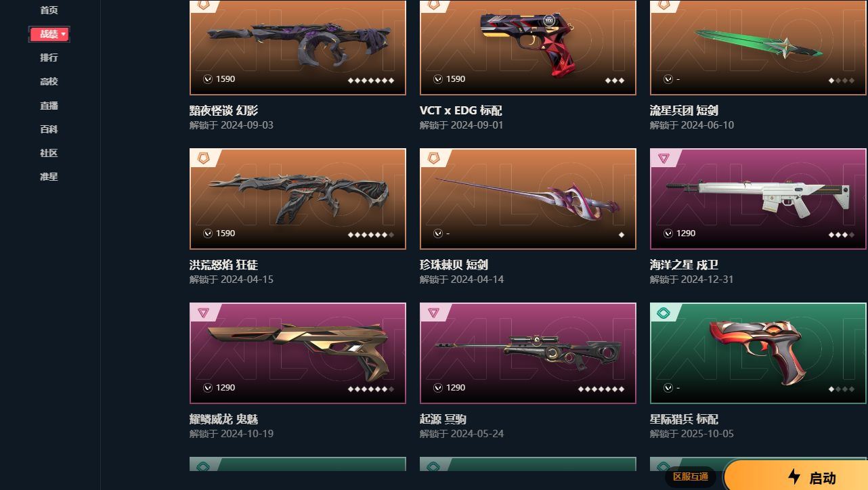This screenshot has width=868, height=490.
Task: Click the lightning bolt icon on 启动 button
Action: click(794, 476)
